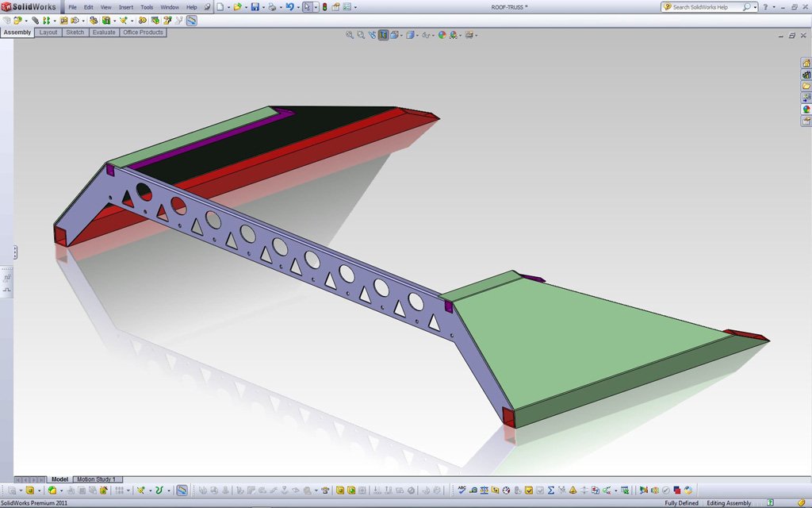Select the Office Products tab
Viewport: 812px width, 508px height.
click(143, 33)
